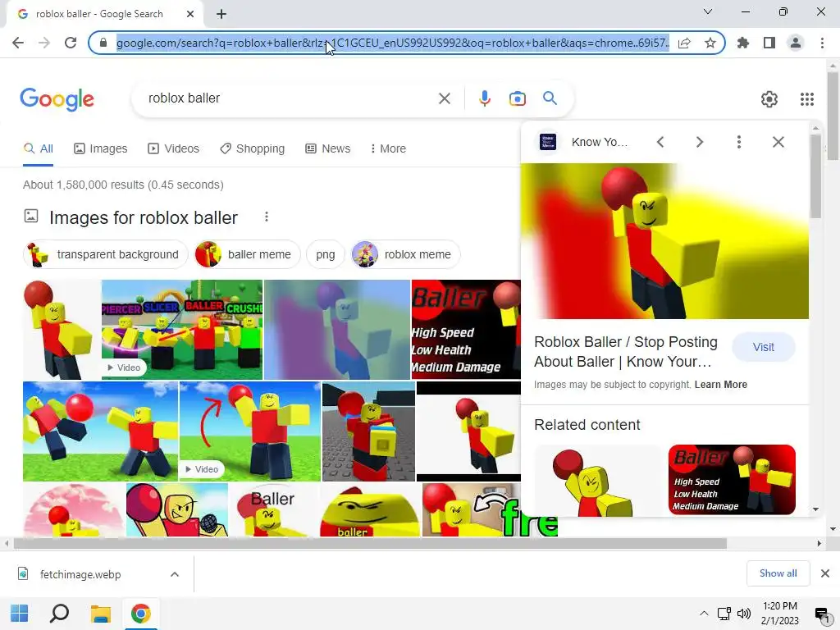The height and width of the screenshot is (630, 840).
Task: Start voice search with microphone
Action: (x=484, y=98)
